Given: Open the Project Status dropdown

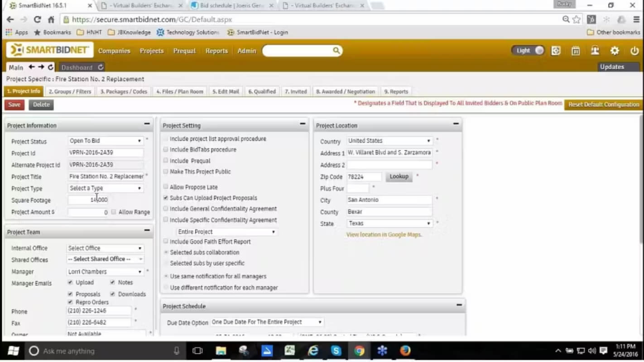Looking at the screenshot, I should click(x=106, y=141).
